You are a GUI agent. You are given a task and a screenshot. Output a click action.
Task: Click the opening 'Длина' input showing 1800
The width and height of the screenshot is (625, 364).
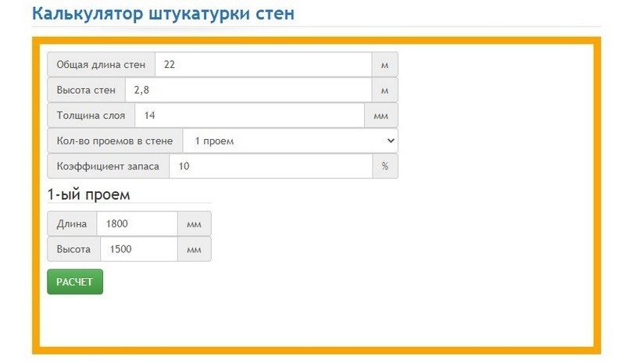137,223
